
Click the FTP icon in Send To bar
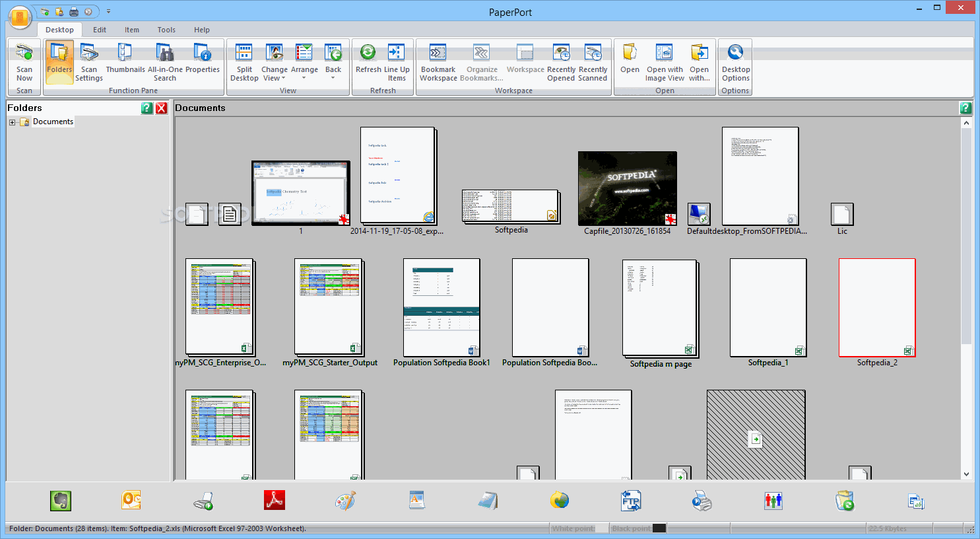[631, 501]
